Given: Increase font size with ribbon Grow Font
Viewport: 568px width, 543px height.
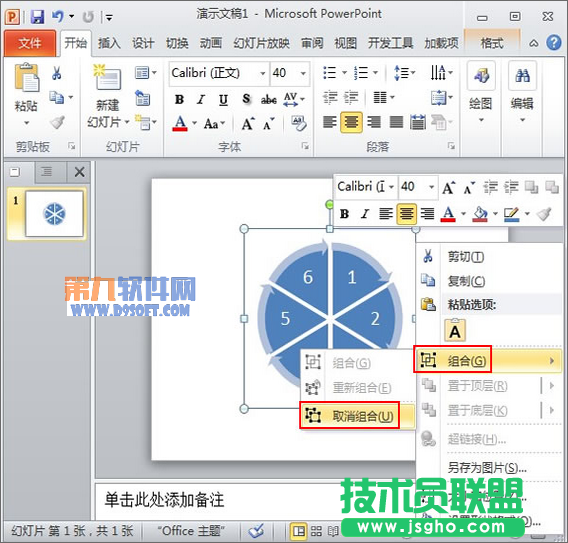Looking at the screenshot, I should coord(247,124).
